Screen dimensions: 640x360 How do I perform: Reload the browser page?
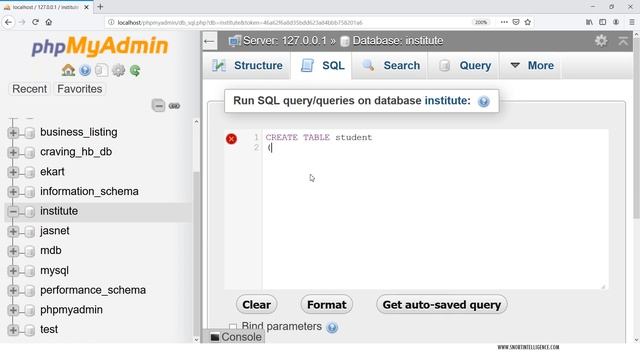(x=36, y=22)
